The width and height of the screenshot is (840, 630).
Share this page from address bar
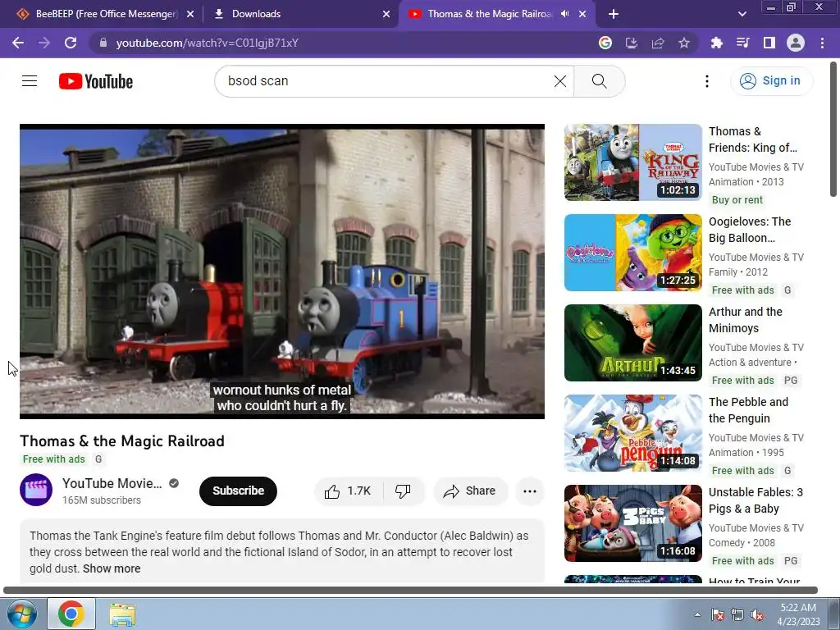pos(657,43)
